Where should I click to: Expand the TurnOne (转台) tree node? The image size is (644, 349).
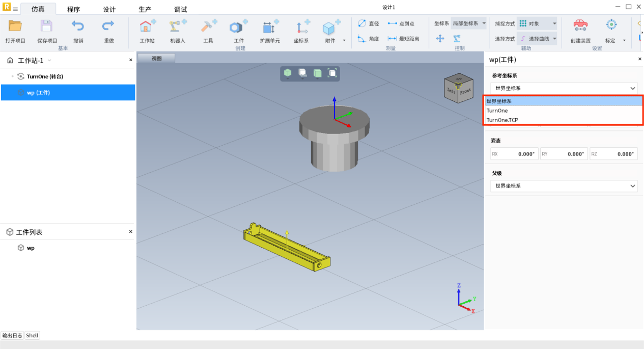tap(12, 76)
